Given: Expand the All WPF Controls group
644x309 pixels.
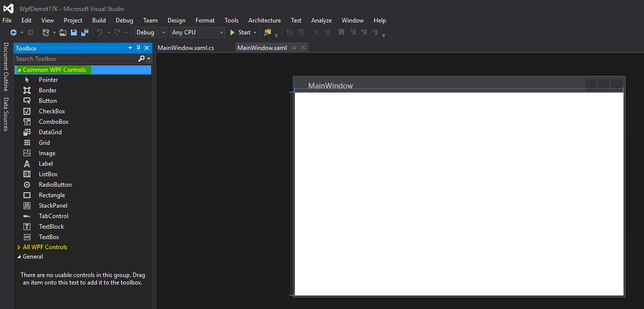Looking at the screenshot, I should pos(19,247).
